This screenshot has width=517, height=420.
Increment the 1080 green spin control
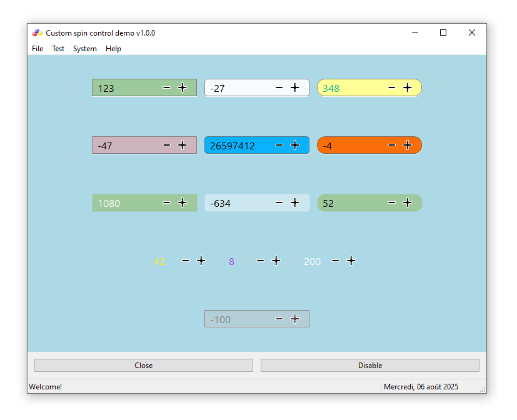(x=183, y=203)
